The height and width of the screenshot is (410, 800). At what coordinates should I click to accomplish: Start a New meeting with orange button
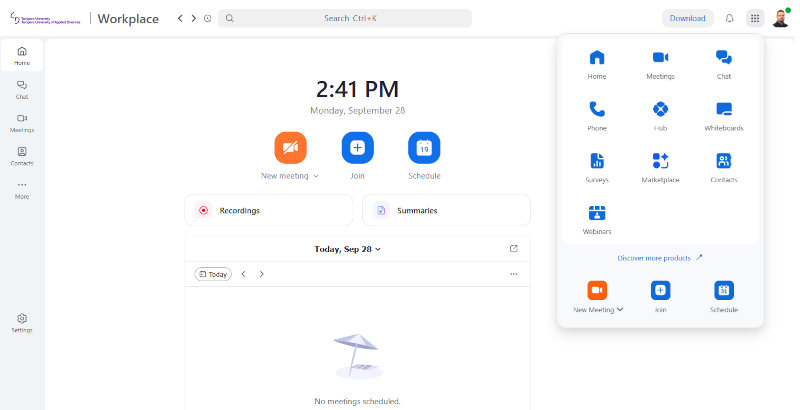pos(290,148)
